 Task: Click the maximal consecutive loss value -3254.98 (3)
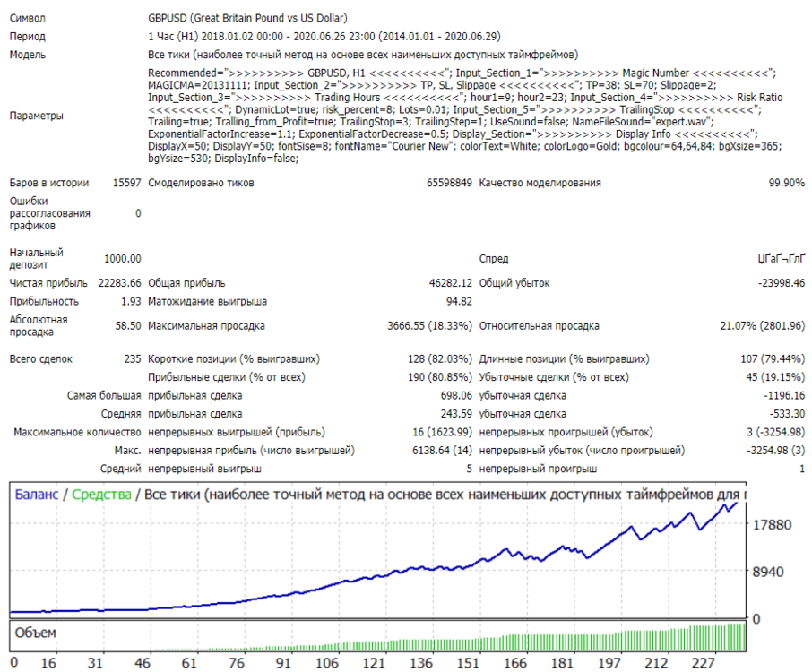tap(776, 451)
